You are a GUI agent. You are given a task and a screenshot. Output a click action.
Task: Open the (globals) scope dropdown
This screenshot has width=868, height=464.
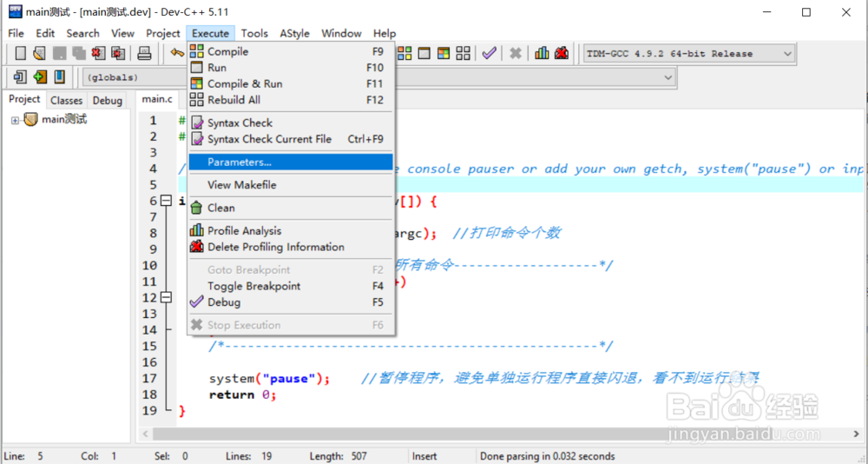135,77
